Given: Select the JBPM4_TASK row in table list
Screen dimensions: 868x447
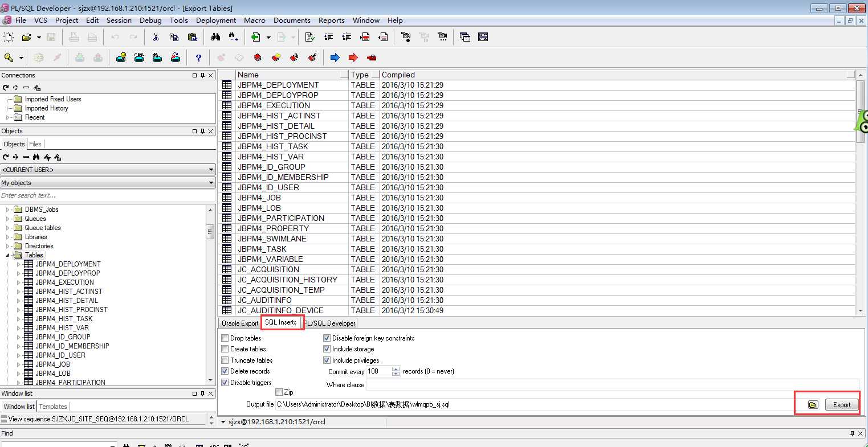Looking at the screenshot, I should point(537,249).
